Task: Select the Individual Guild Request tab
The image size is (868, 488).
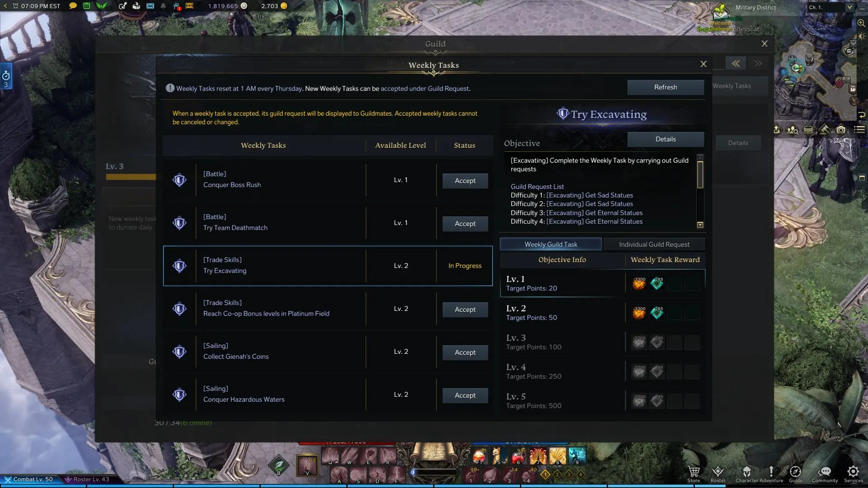Action: point(654,244)
